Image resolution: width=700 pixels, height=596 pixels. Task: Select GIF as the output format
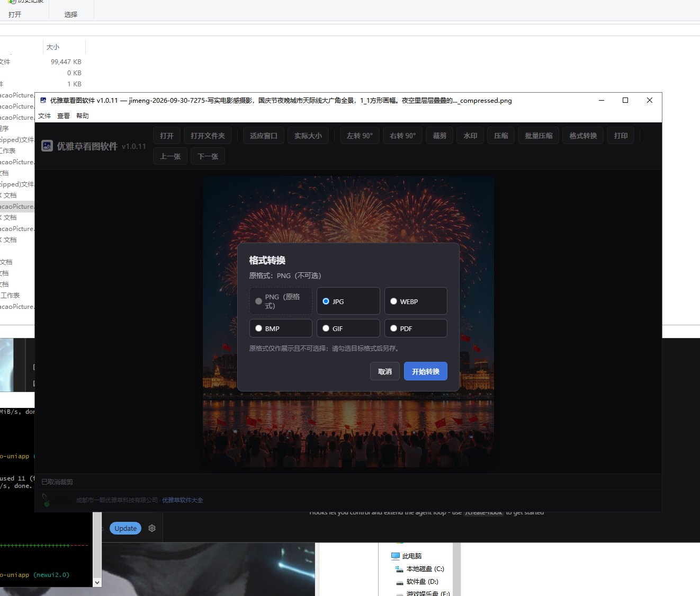point(326,328)
